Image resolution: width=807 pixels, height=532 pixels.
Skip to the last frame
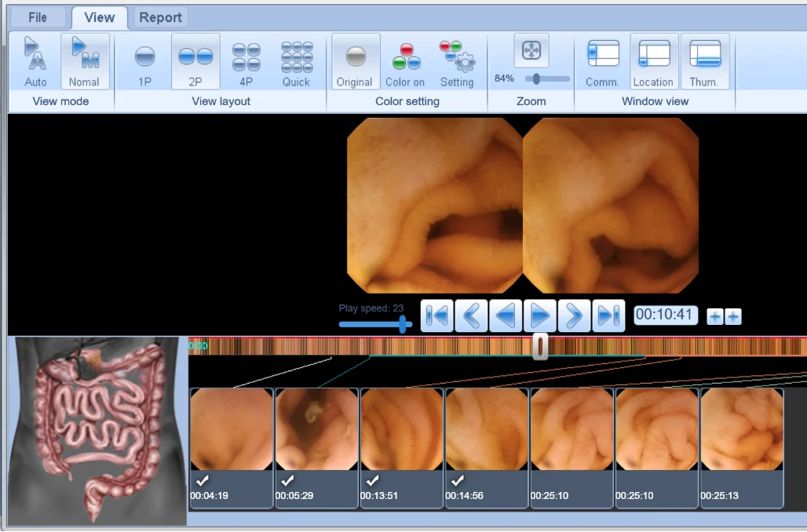pyautogui.click(x=608, y=315)
